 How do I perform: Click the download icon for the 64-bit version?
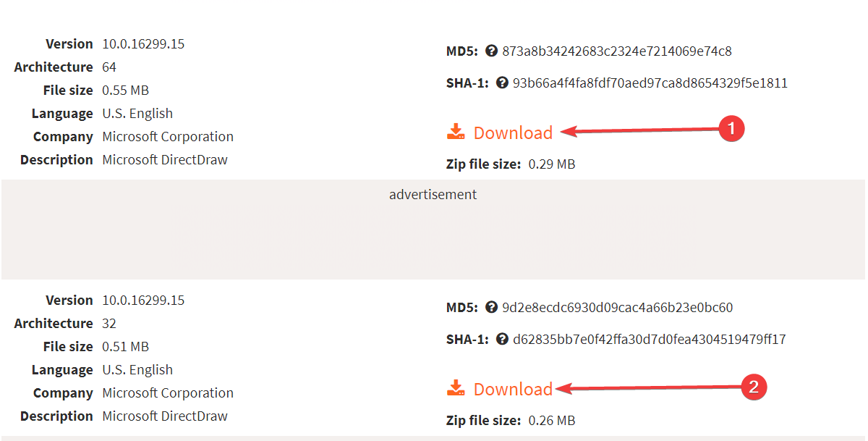456,132
